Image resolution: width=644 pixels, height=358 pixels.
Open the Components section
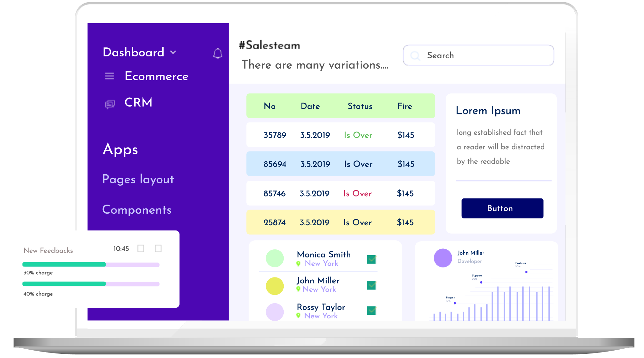(x=137, y=210)
